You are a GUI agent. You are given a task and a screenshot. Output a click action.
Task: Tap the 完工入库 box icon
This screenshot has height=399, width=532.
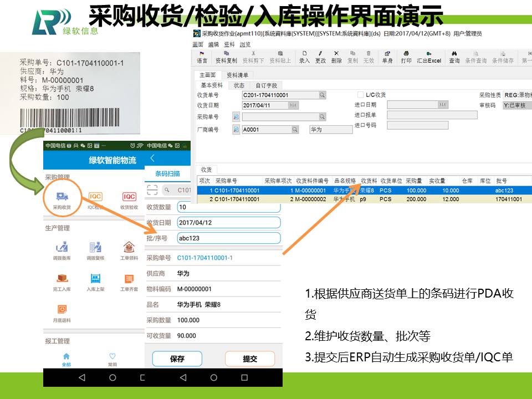coord(62,278)
